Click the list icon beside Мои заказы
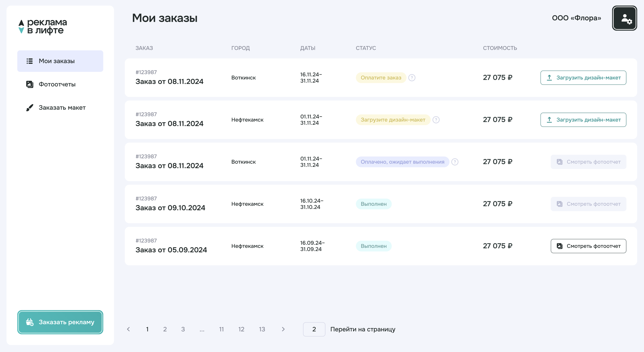 (x=30, y=61)
